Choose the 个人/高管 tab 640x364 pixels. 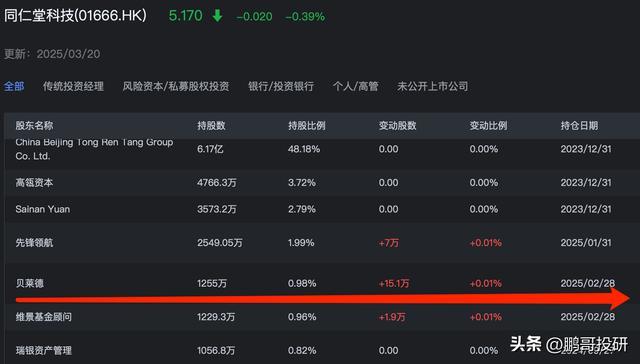pos(356,87)
